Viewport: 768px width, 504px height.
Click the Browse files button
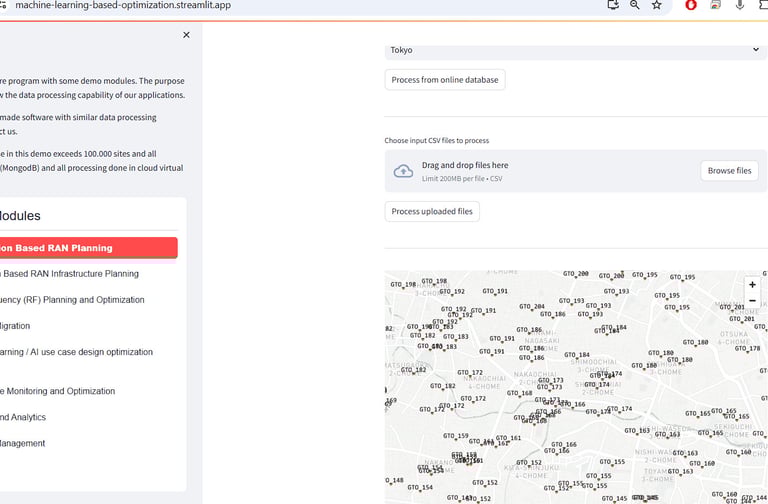coord(729,170)
